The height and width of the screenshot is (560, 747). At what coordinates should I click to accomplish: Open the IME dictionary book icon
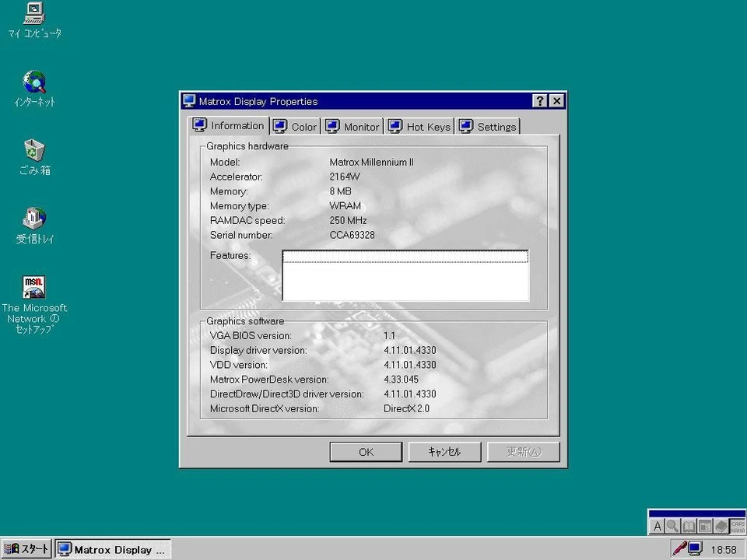(689, 526)
